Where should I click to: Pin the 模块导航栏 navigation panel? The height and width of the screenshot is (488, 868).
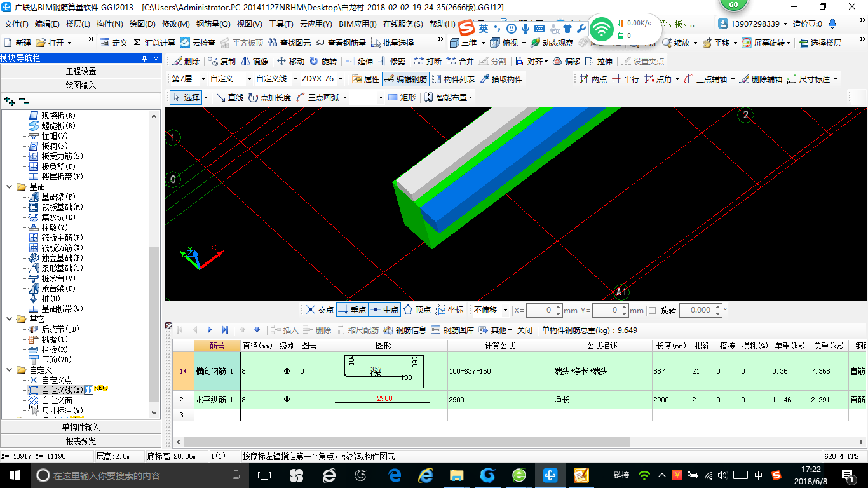[144, 58]
